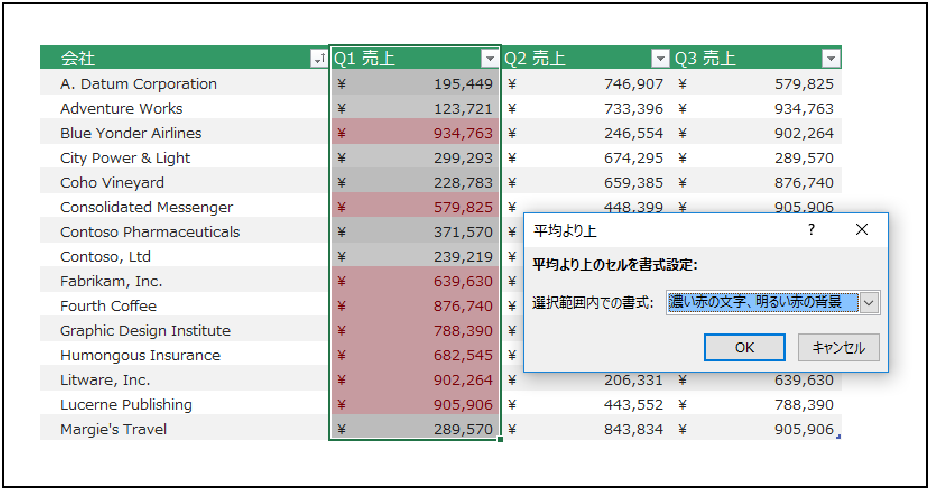Viewport: 932px width, 492px height.
Task: Select the Q2 売上 header cell
Action: (585, 58)
